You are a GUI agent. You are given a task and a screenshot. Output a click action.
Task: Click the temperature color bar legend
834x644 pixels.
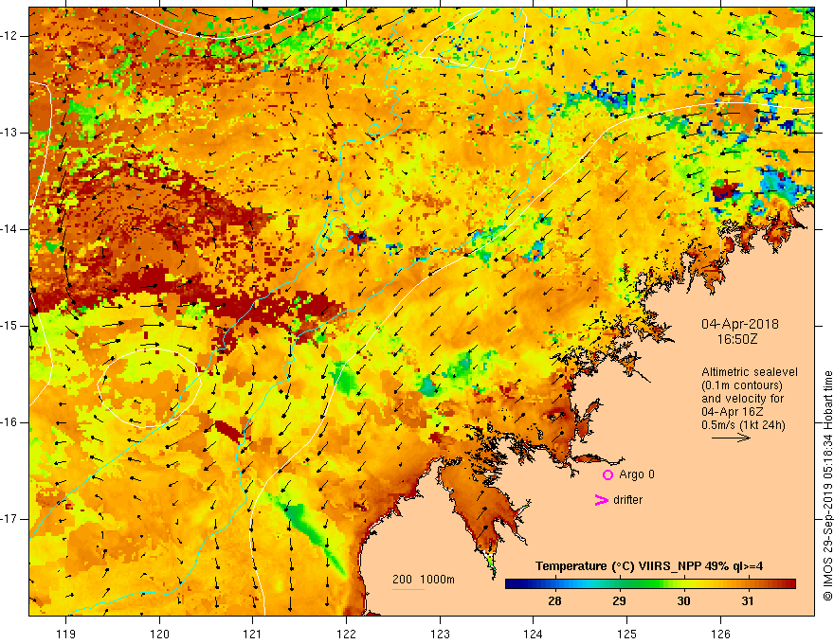tap(650, 584)
